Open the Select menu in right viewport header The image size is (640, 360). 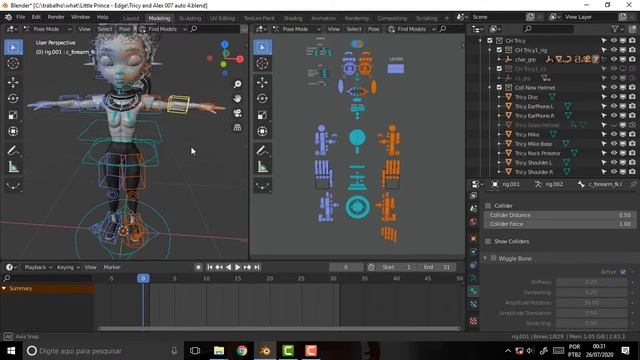[x=354, y=29]
